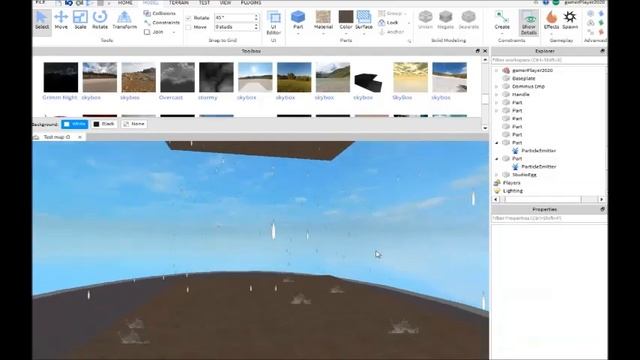640x360 pixels.
Task: Select Baseplate in the Explorer
Action: click(x=524, y=78)
